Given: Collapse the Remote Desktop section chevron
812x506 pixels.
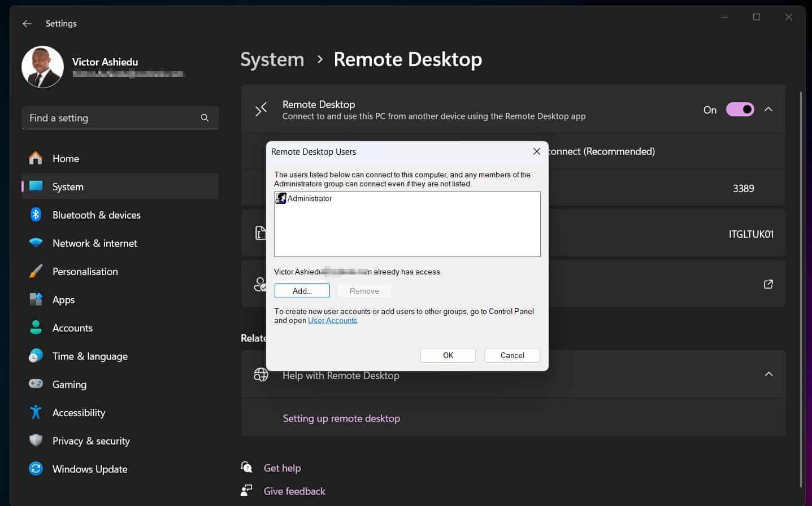Looking at the screenshot, I should click(x=768, y=110).
